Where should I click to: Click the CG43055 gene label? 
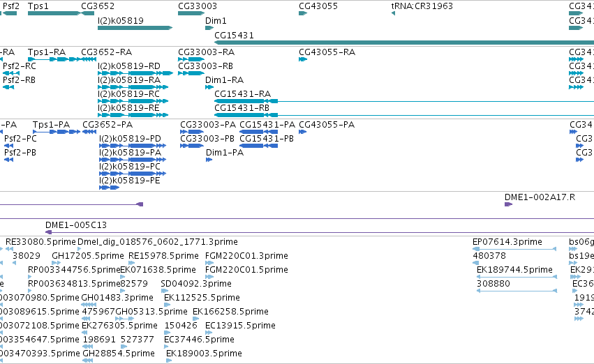click(318, 6)
